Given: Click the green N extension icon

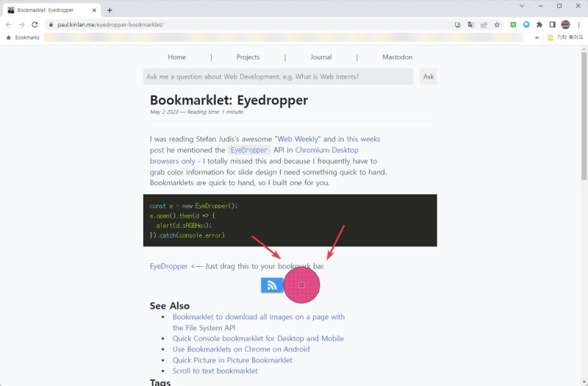Looking at the screenshot, I should click(x=514, y=24).
